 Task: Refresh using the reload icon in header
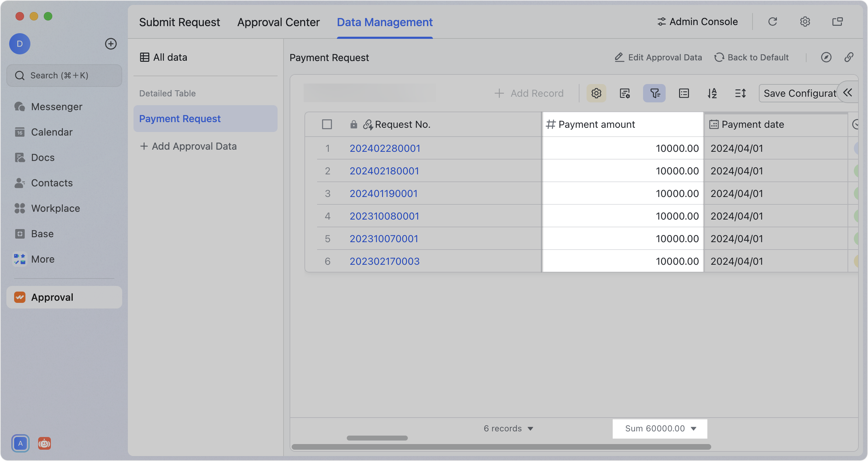click(773, 22)
